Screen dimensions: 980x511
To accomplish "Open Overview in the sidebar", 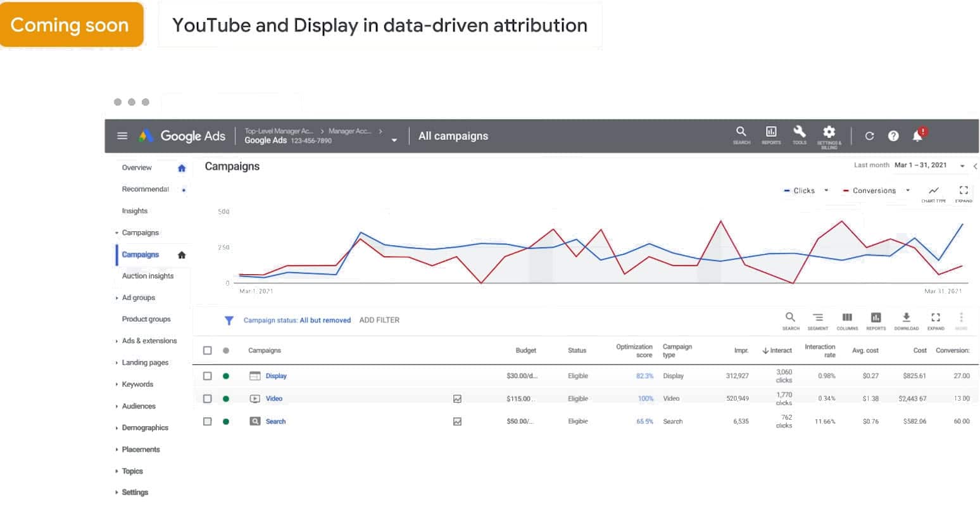I will (137, 168).
